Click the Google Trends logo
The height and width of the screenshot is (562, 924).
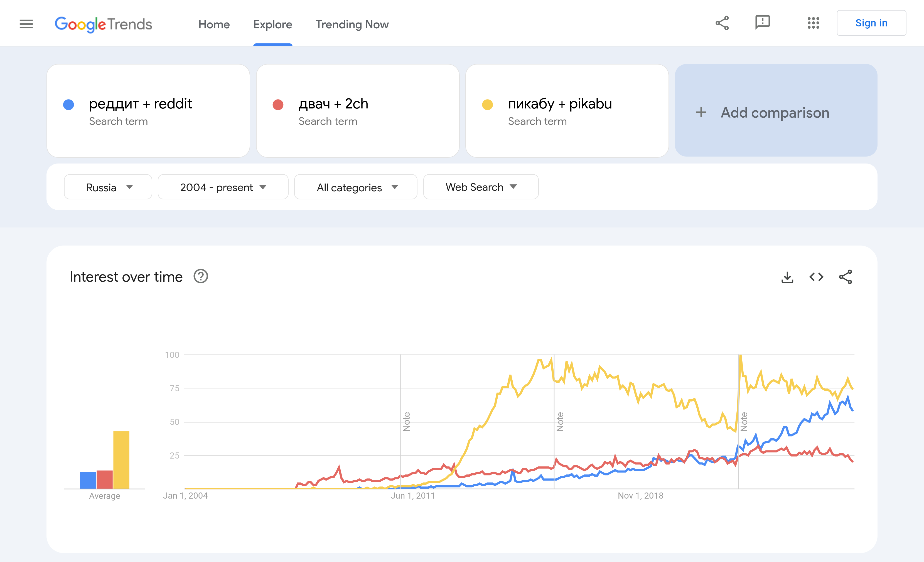(x=104, y=24)
